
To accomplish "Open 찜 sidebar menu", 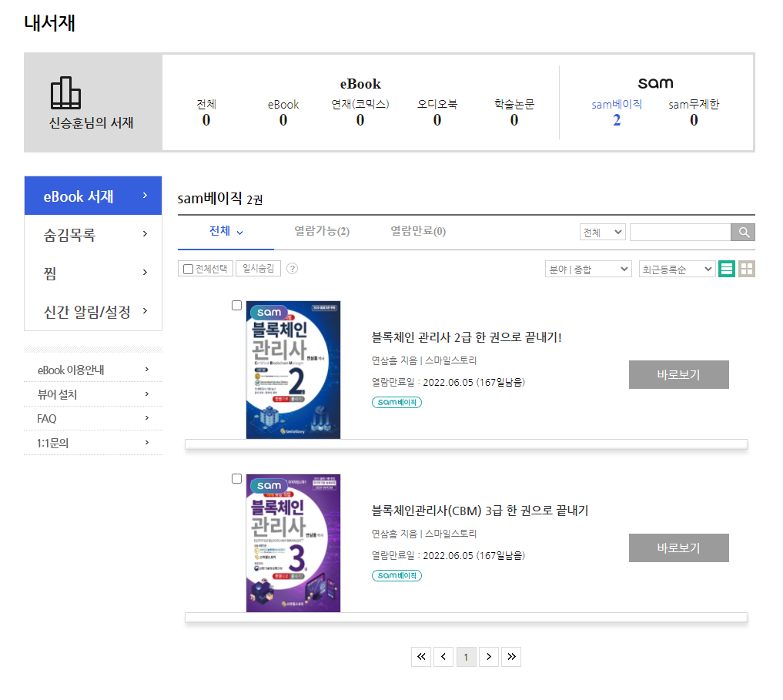I will [93, 273].
